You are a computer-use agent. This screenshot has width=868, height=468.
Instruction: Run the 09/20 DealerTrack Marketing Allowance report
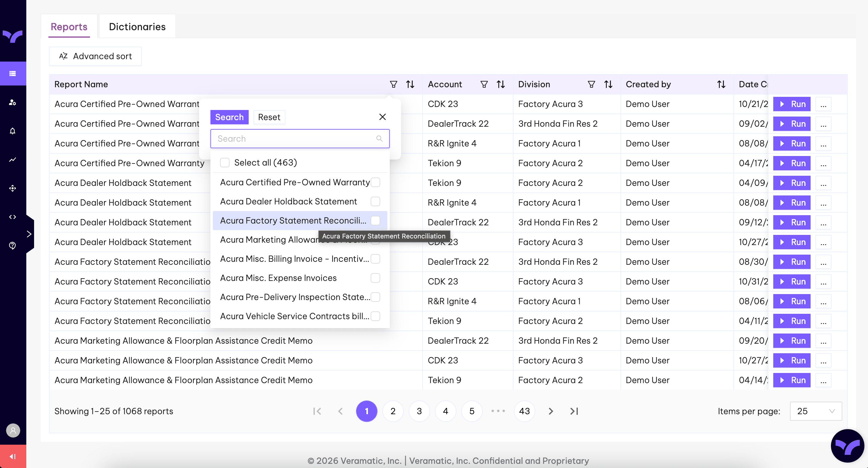791,341
